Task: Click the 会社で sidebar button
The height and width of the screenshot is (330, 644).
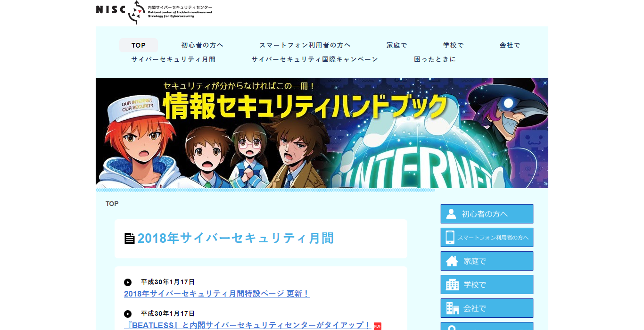Action: tap(487, 308)
